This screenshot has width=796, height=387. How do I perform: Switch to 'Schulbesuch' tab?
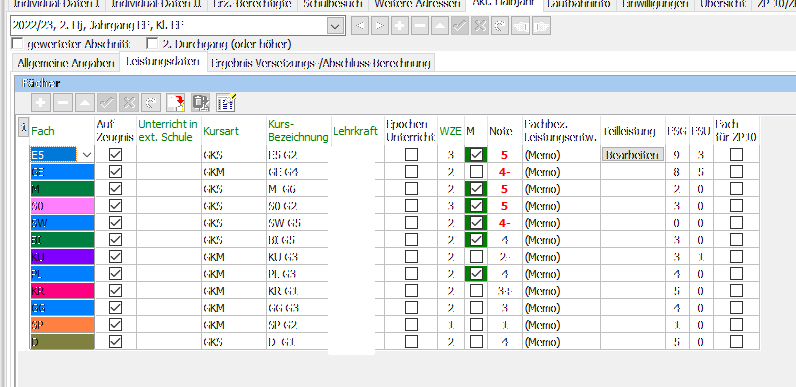[333, 4]
